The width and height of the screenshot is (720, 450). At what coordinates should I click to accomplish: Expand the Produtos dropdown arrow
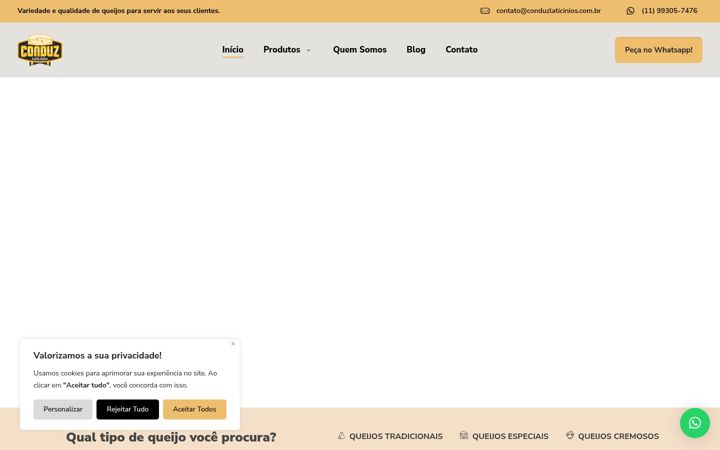309,50
